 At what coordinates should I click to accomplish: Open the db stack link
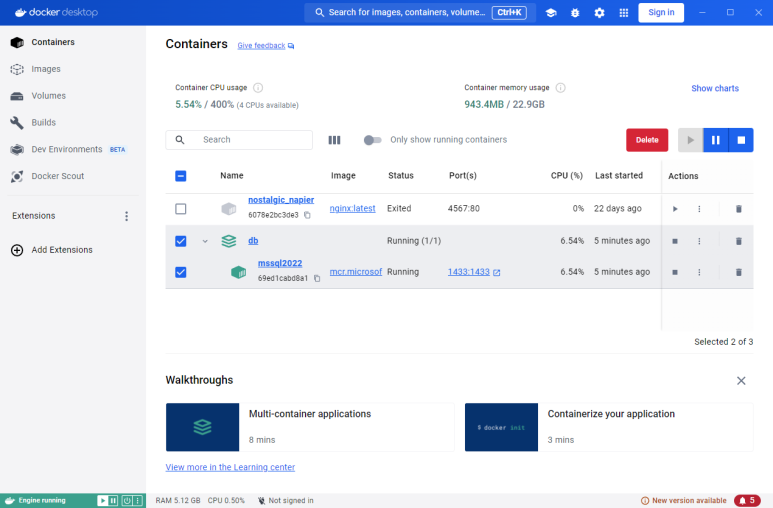[253, 241]
